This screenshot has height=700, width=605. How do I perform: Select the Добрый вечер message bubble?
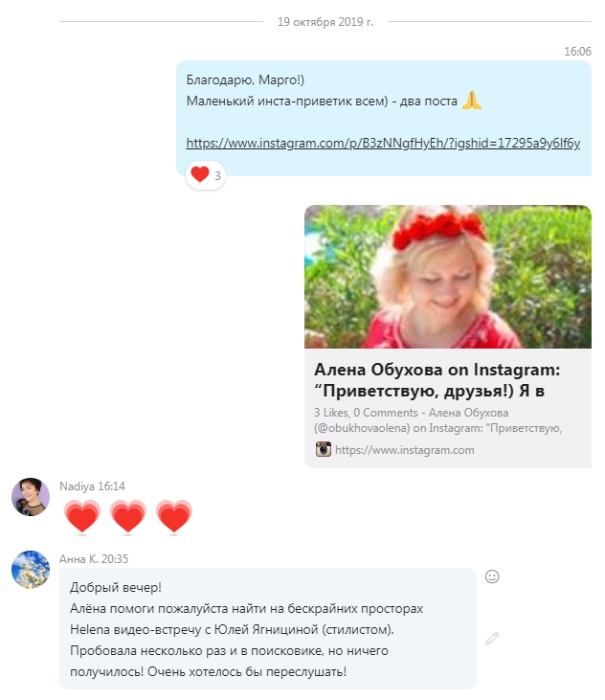[268, 628]
